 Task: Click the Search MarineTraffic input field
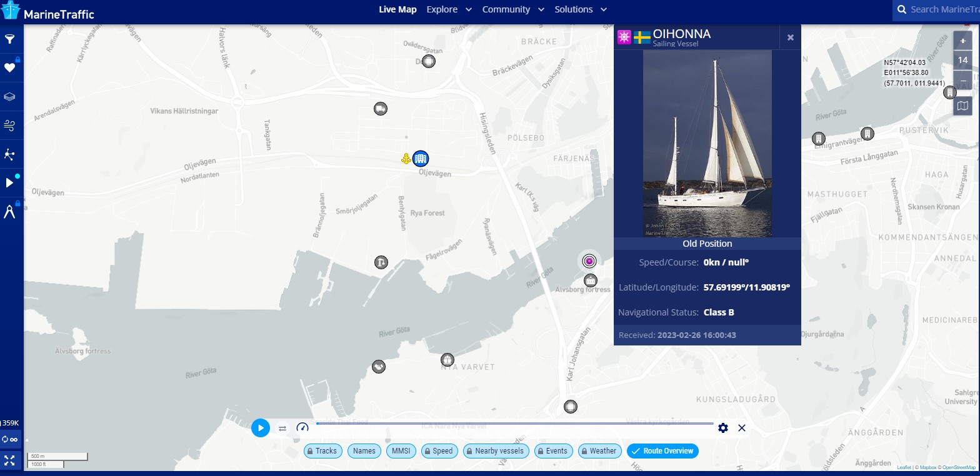[x=944, y=9]
